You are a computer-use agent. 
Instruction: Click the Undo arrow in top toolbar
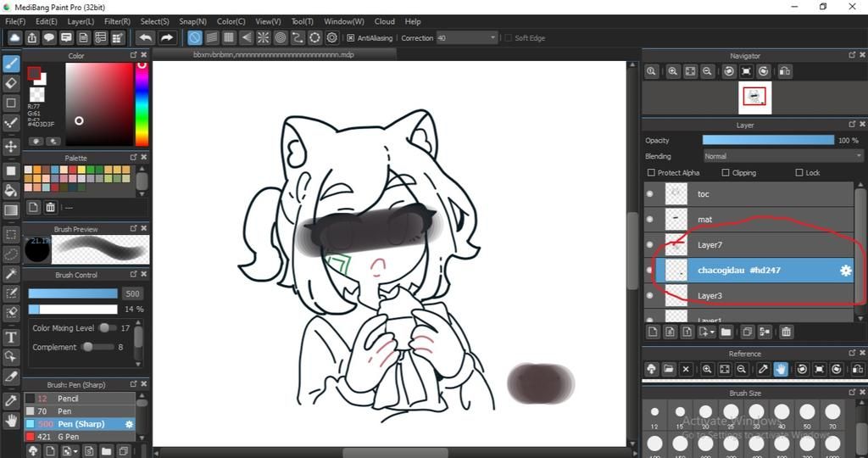(x=146, y=37)
